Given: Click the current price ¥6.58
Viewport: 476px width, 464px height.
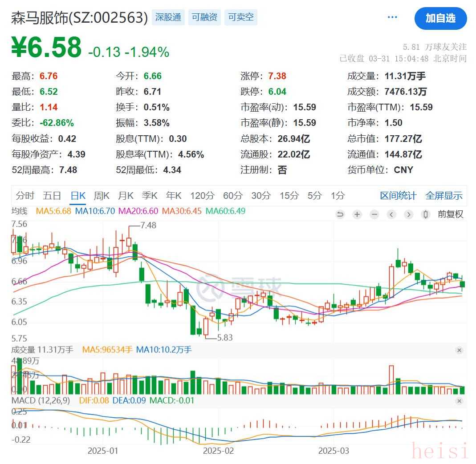Looking at the screenshot, I should pyautogui.click(x=46, y=47).
